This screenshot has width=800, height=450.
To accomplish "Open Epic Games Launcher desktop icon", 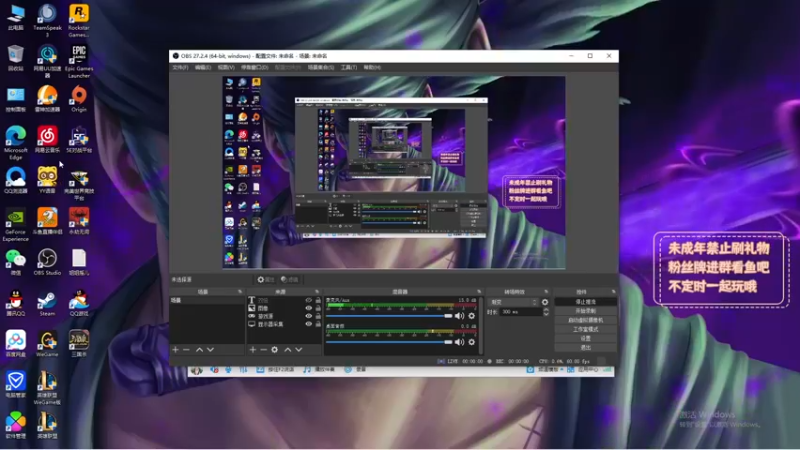I will click(79, 61).
